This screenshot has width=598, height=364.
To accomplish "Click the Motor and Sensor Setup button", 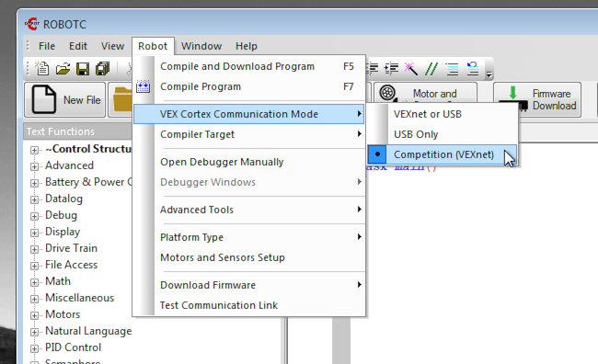I will coord(425,93).
